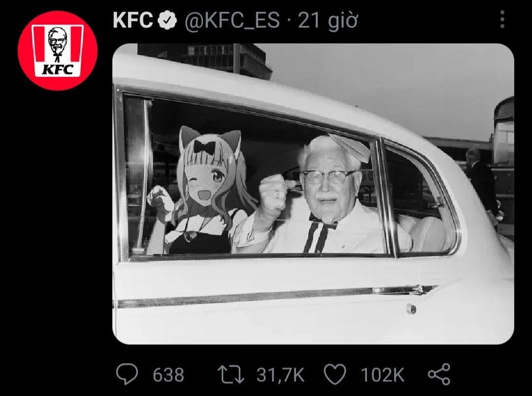The height and width of the screenshot is (396, 532).
Task: Open the three-dot more options menu
Action: tap(502, 19)
